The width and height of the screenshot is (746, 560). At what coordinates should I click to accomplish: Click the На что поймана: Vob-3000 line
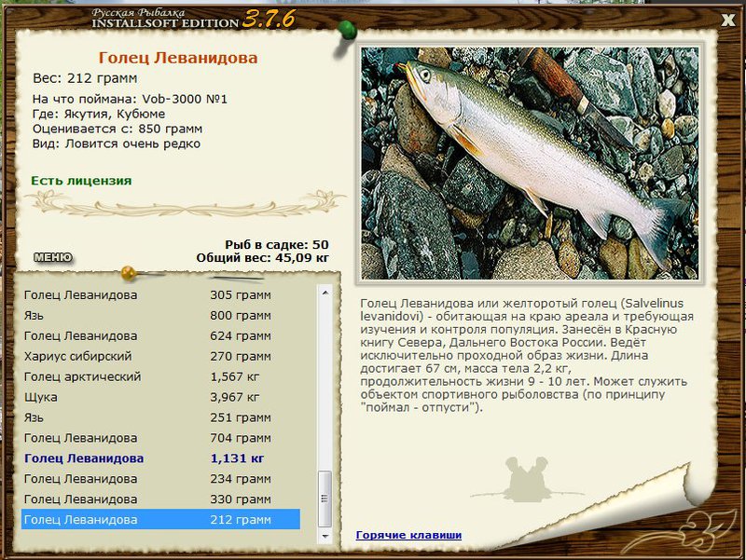pos(130,99)
